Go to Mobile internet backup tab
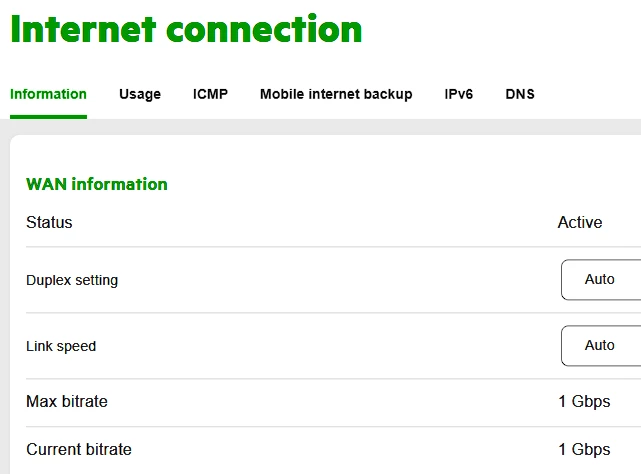The width and height of the screenshot is (641, 474). pos(336,94)
